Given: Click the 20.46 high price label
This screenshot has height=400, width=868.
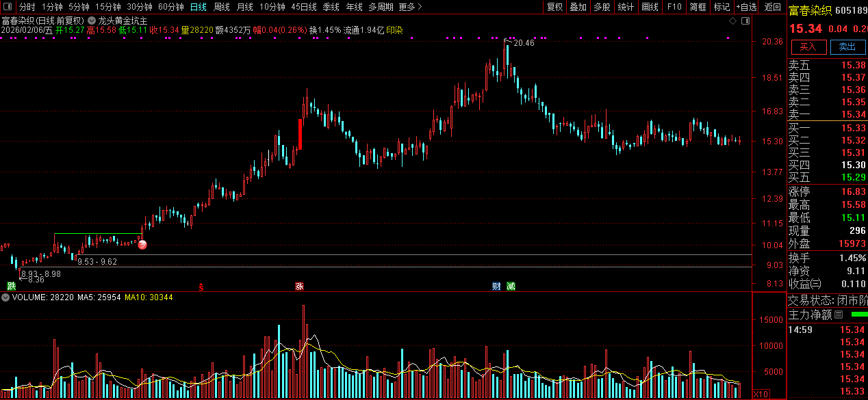Looking at the screenshot, I should (x=524, y=43).
